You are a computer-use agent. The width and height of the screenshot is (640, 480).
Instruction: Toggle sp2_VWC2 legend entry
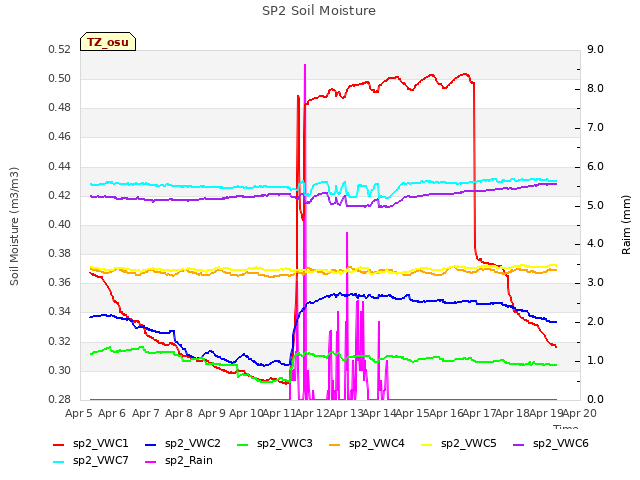(x=182, y=444)
